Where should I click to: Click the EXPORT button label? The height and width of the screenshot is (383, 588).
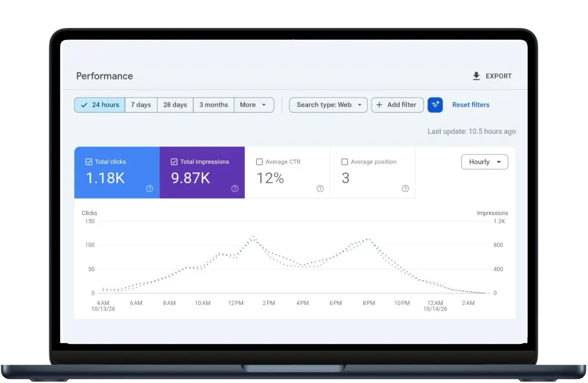pyautogui.click(x=499, y=76)
